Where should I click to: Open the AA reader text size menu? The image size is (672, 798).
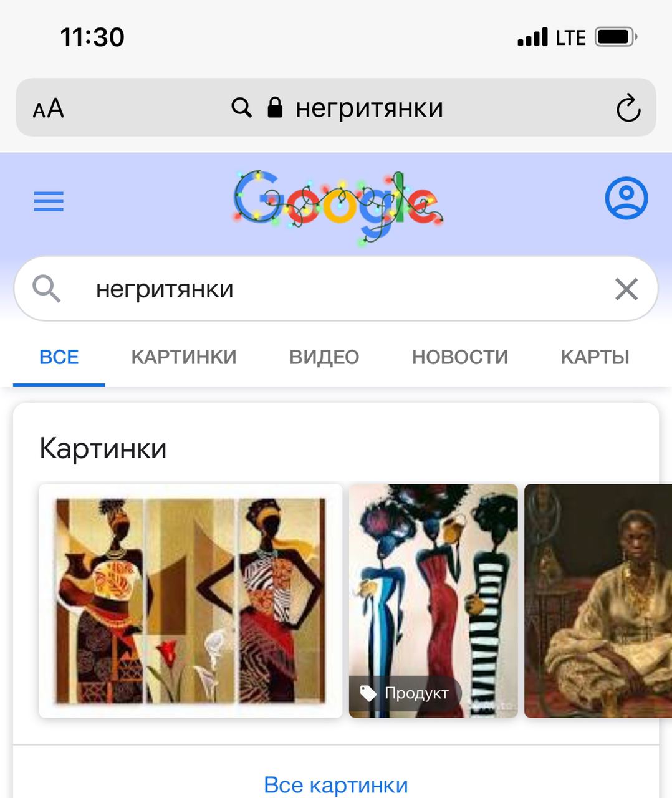48,108
